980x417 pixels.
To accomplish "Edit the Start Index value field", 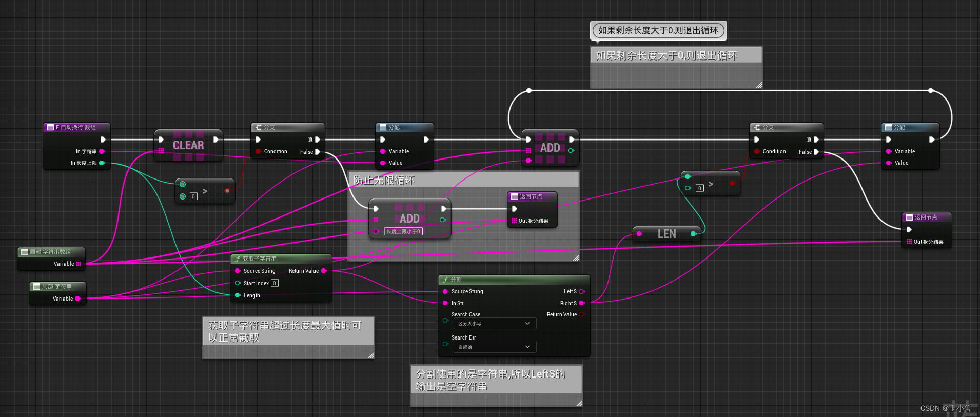I will [275, 283].
